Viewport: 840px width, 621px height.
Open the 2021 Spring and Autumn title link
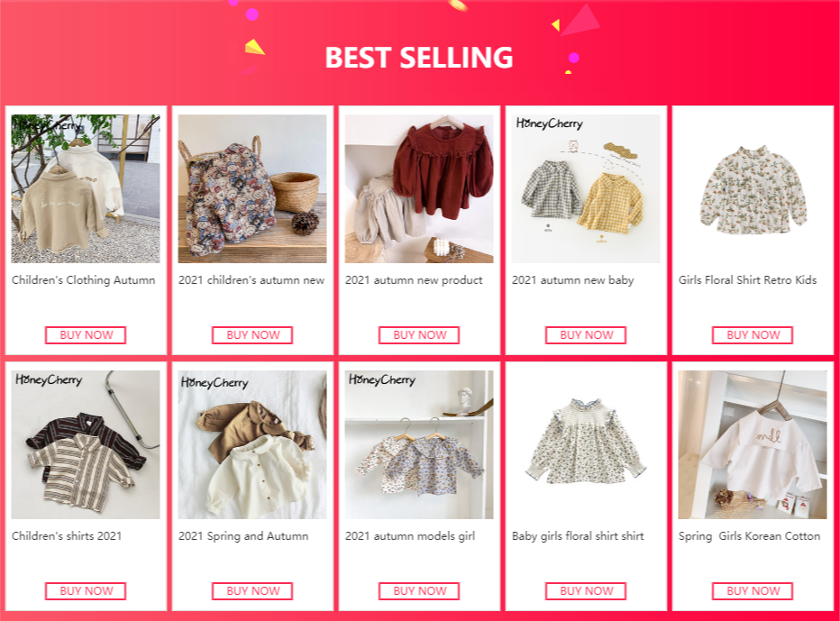coord(243,536)
